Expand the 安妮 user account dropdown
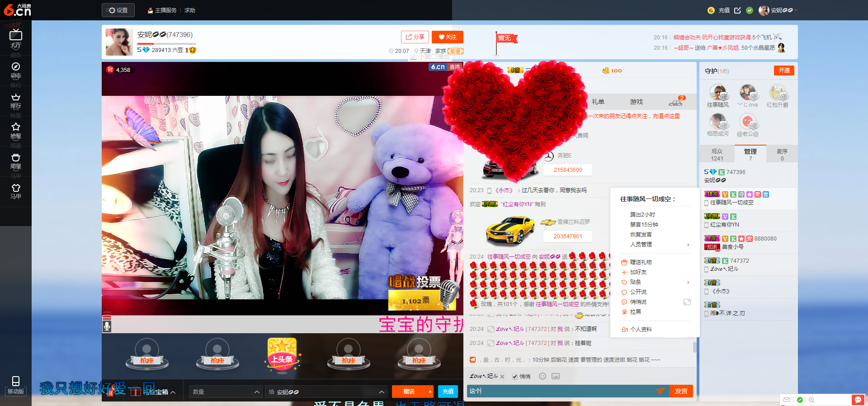This screenshot has height=406, width=868. pyautogui.click(x=778, y=10)
